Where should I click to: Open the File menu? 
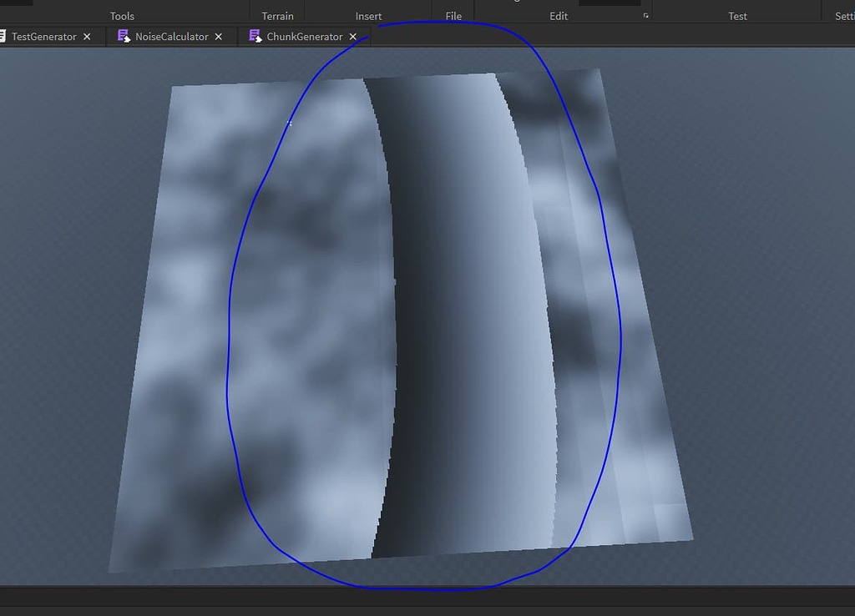(453, 15)
